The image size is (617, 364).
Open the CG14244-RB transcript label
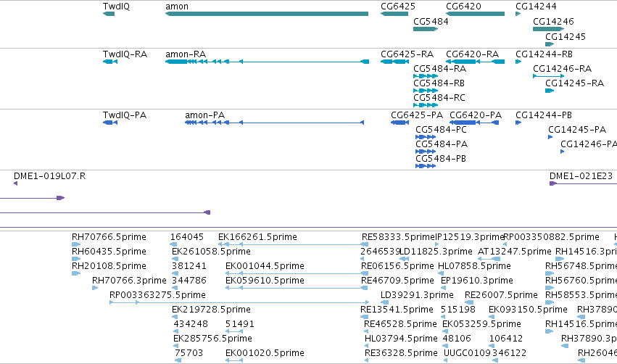tap(544, 54)
